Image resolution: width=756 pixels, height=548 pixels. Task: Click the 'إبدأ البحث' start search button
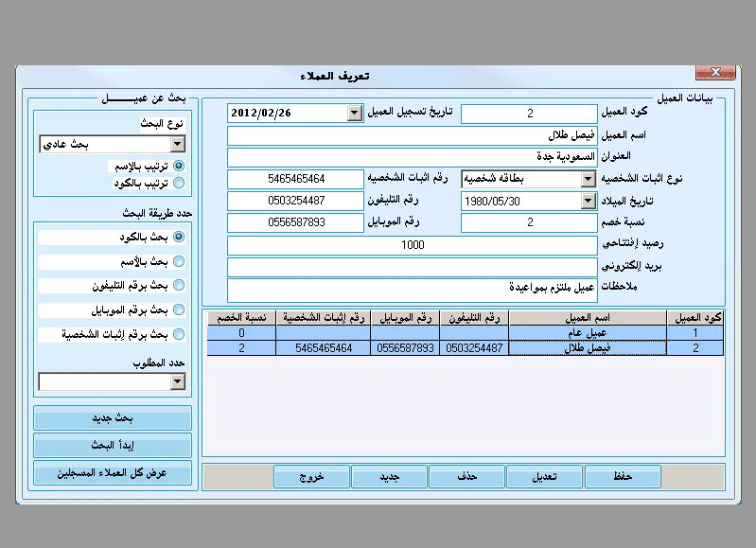(113, 445)
